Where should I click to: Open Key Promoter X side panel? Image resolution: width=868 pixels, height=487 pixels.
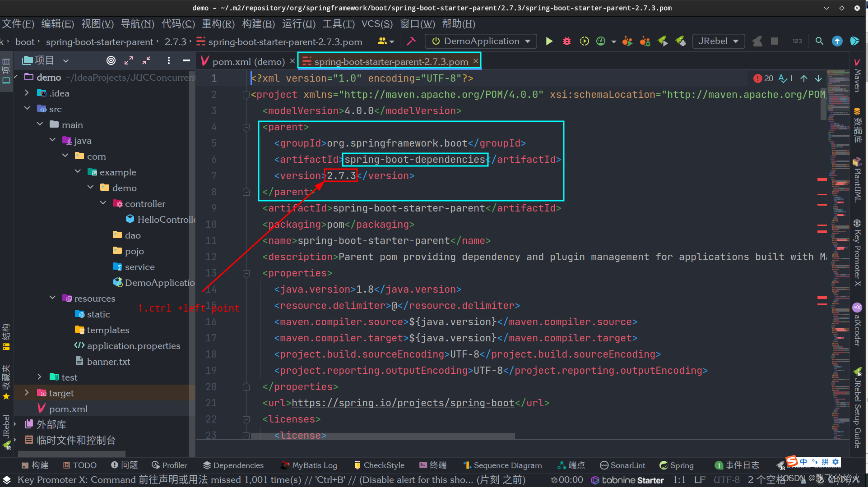857,253
